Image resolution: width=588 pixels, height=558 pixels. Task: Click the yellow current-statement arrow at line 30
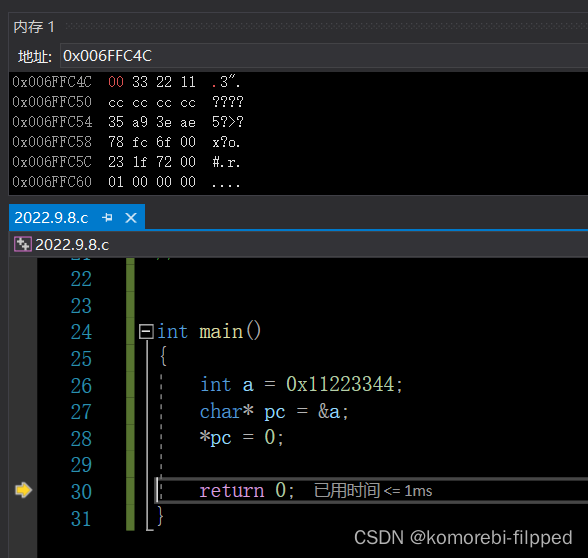(x=23, y=490)
